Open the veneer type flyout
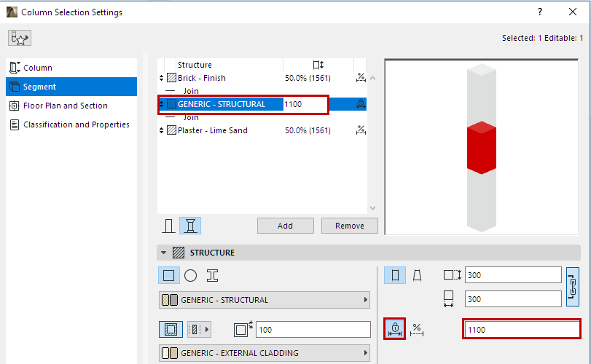Viewport: 591px width, 364px height. [199, 330]
